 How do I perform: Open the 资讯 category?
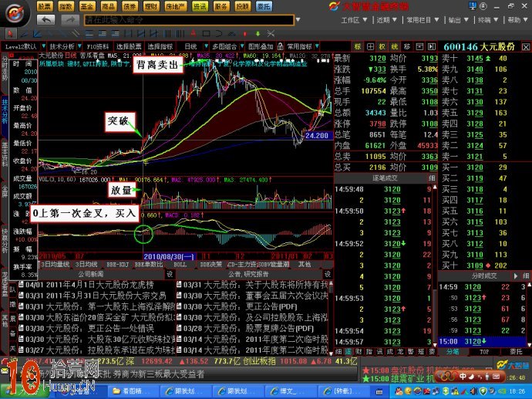pyautogui.click(x=200, y=6)
